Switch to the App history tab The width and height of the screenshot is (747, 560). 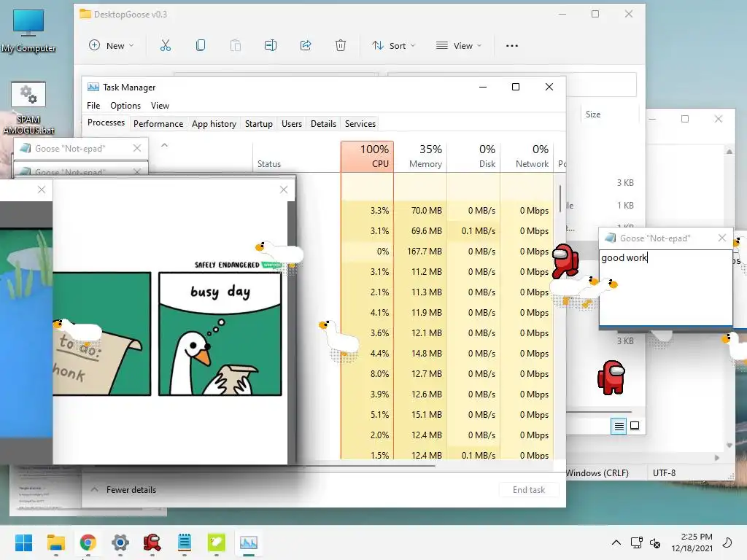(x=214, y=124)
